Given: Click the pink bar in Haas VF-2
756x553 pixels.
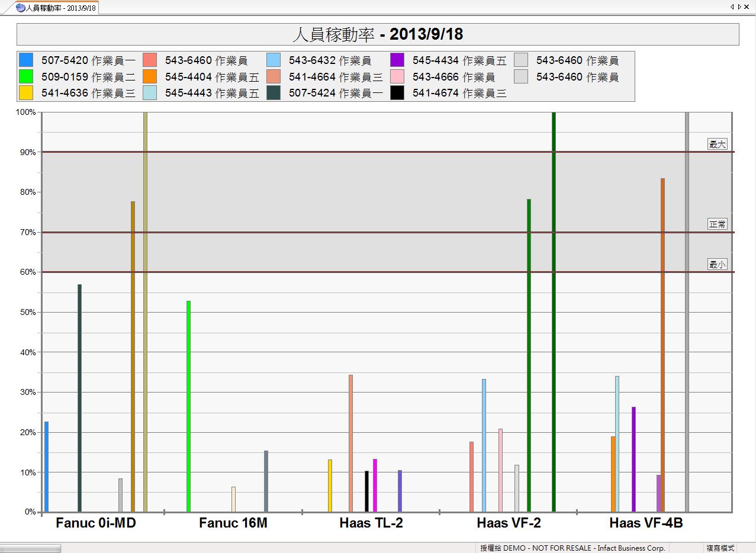Looking at the screenshot, I should click(x=500, y=470).
